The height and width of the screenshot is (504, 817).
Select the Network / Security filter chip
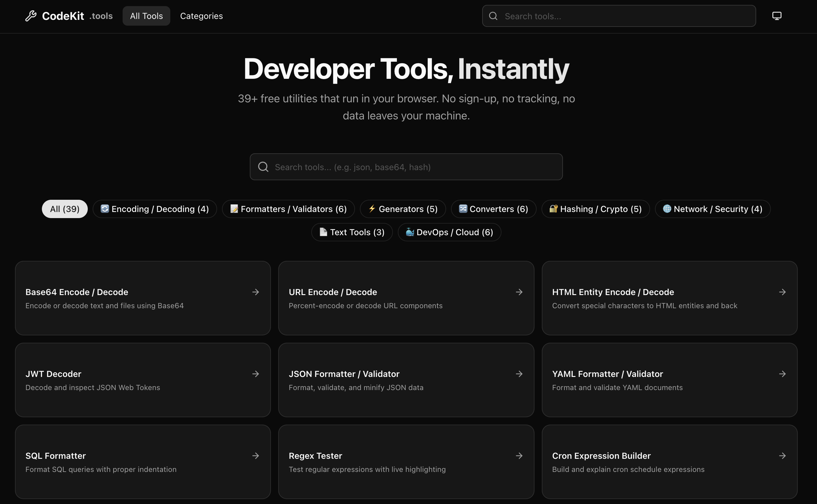712,209
